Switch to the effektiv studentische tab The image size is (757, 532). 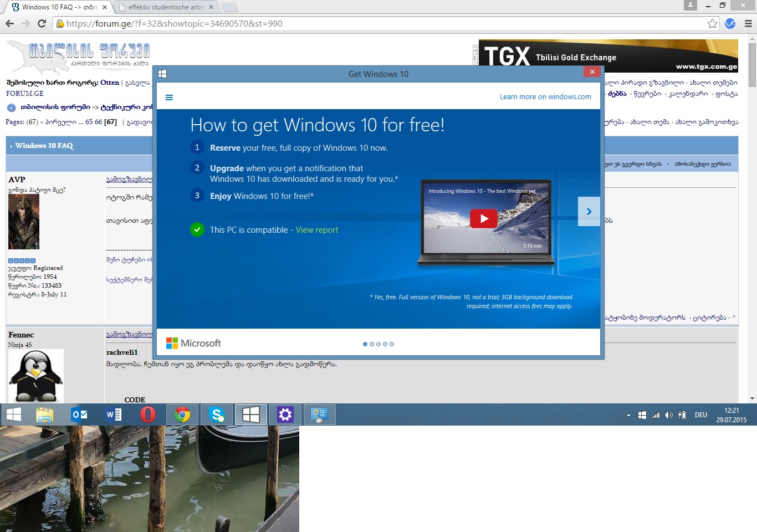pos(165,7)
